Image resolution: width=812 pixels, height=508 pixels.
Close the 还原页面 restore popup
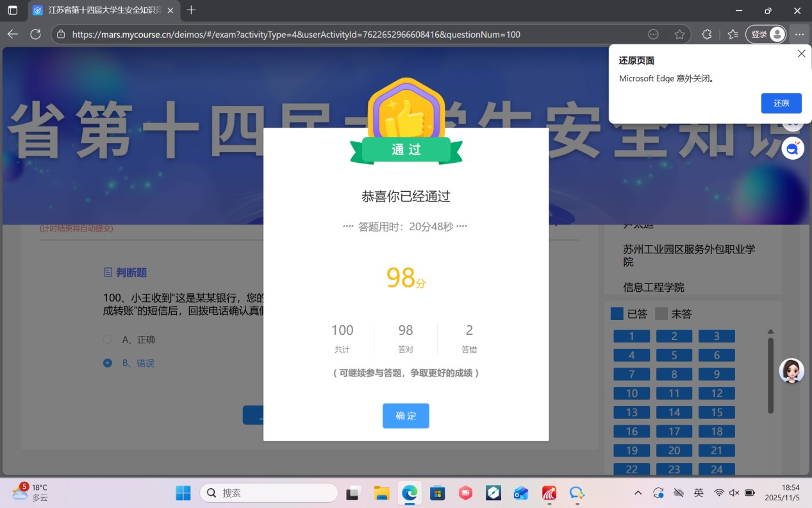[x=801, y=54]
